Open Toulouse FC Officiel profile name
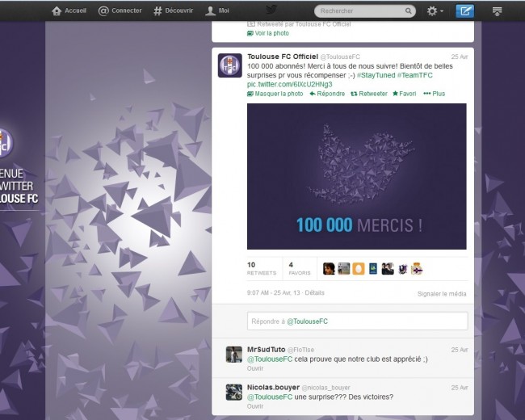525x420 pixels. click(283, 57)
